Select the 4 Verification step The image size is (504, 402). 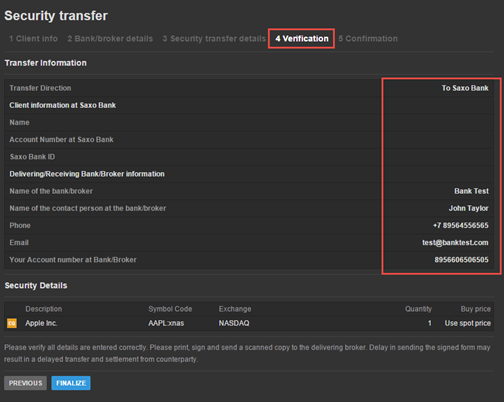pos(302,39)
